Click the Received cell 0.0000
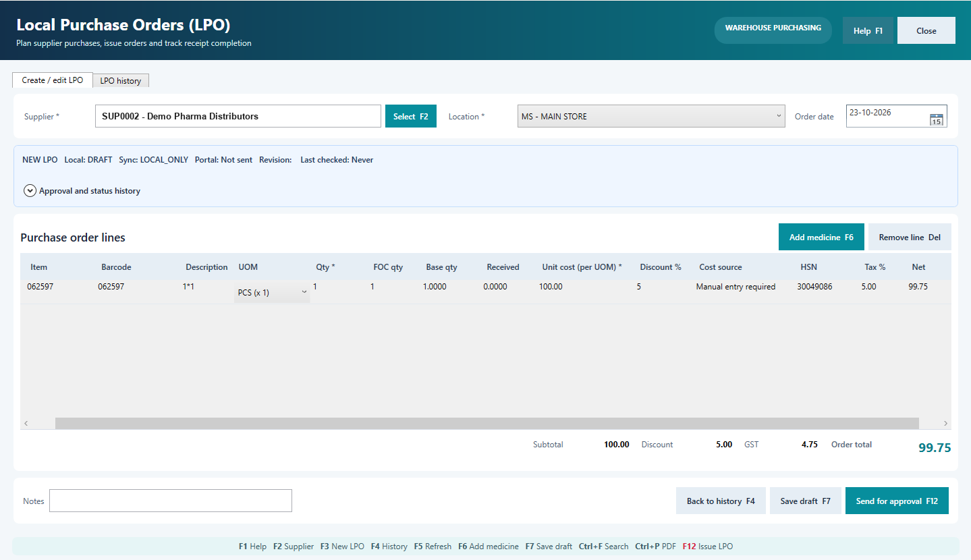The width and height of the screenshot is (971, 560). click(x=495, y=287)
